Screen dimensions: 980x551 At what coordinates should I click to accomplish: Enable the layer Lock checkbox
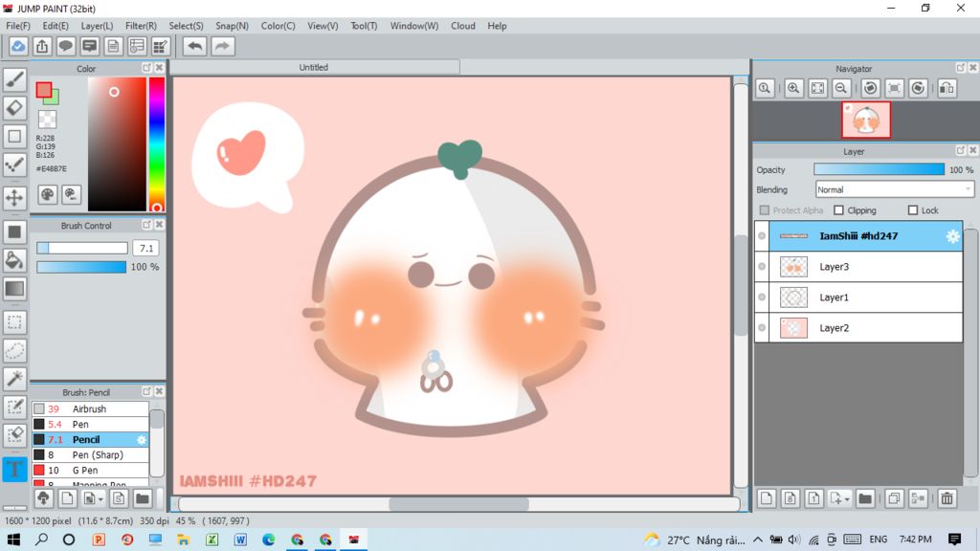[912, 210]
